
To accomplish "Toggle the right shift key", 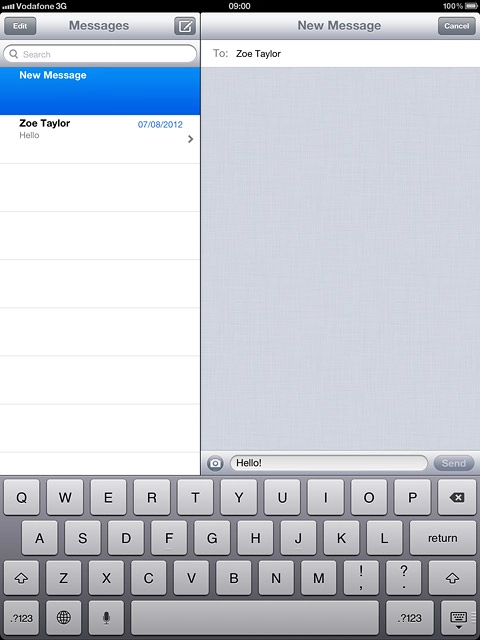I will click(x=452, y=578).
